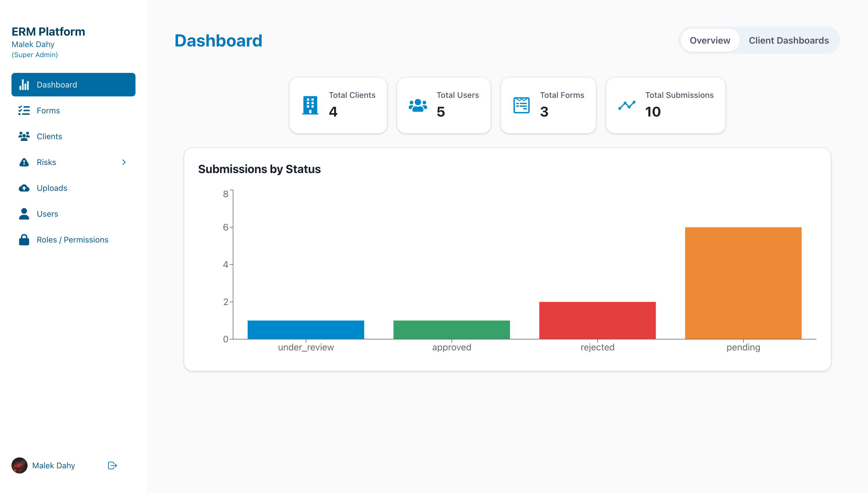Click the Dashboard bar chart icon in sidebar
This screenshot has height=493, width=868.
24,85
